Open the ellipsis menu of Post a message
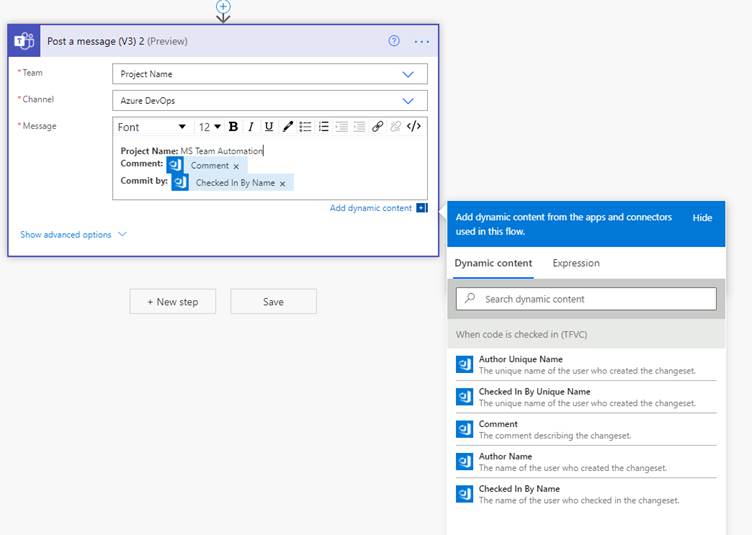This screenshot has width=752, height=535. [x=422, y=42]
